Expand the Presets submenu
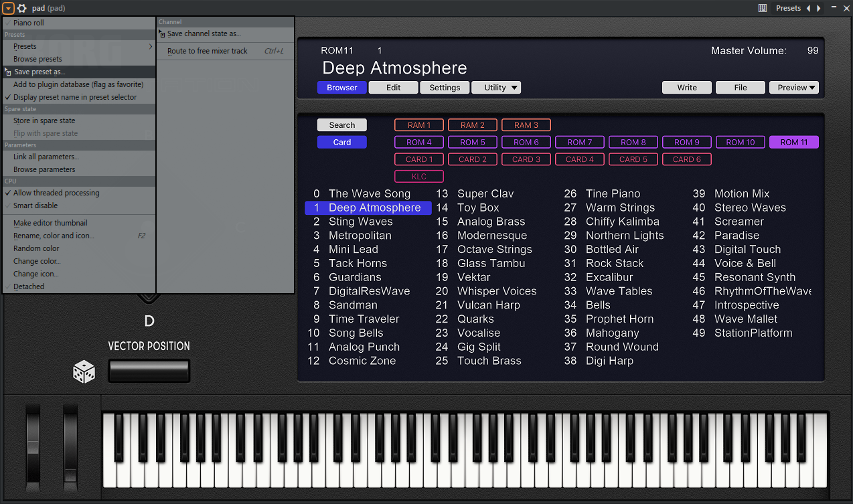Viewport: 853px width, 504px height. 80,46
